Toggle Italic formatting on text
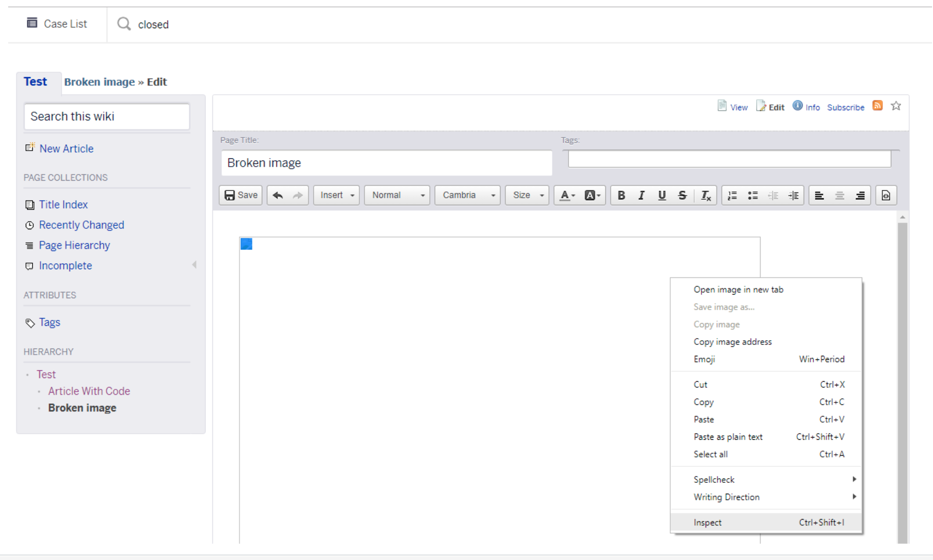 (641, 195)
